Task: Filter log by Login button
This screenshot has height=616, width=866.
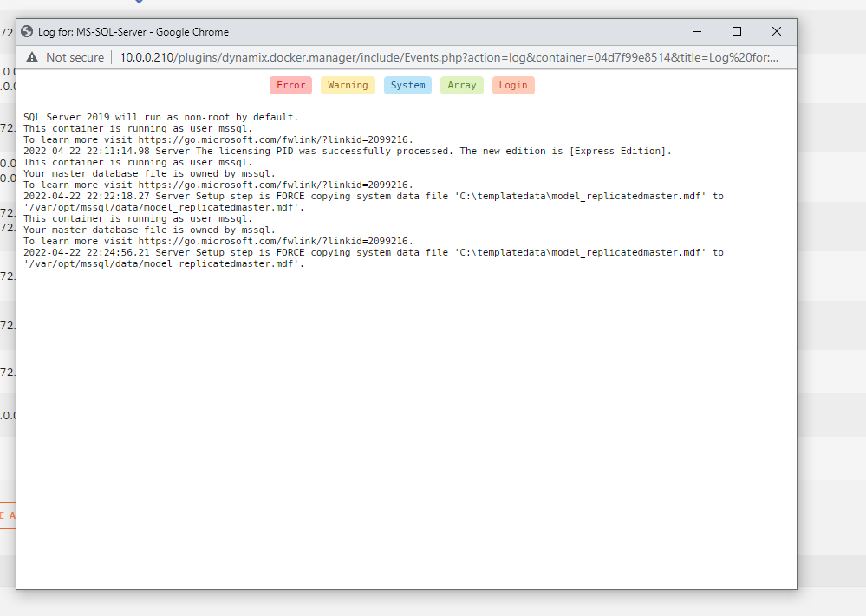Action: coord(513,85)
